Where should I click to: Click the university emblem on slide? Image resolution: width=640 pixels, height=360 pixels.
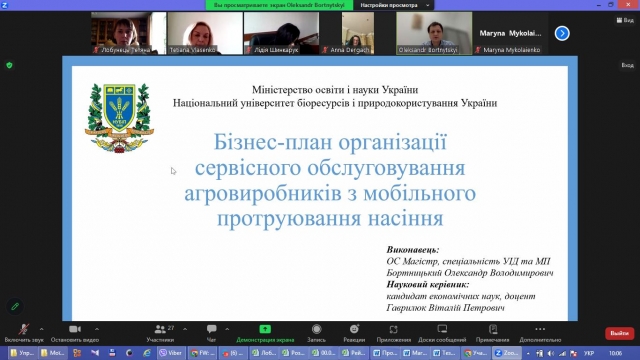tap(119, 118)
